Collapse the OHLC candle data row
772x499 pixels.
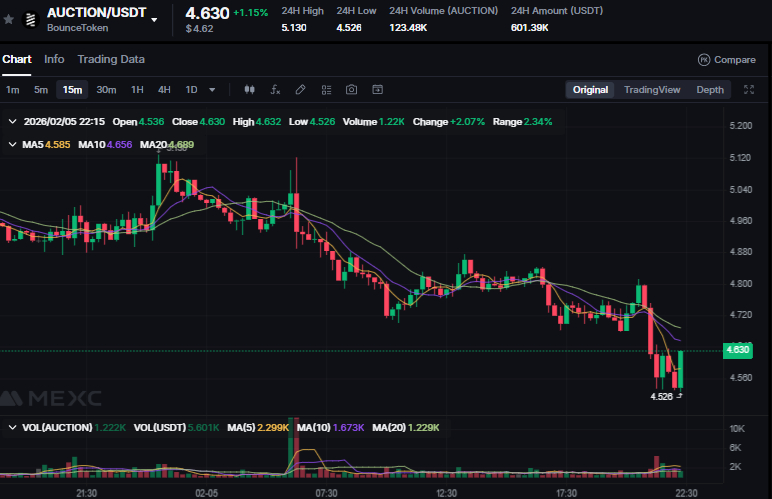12,122
